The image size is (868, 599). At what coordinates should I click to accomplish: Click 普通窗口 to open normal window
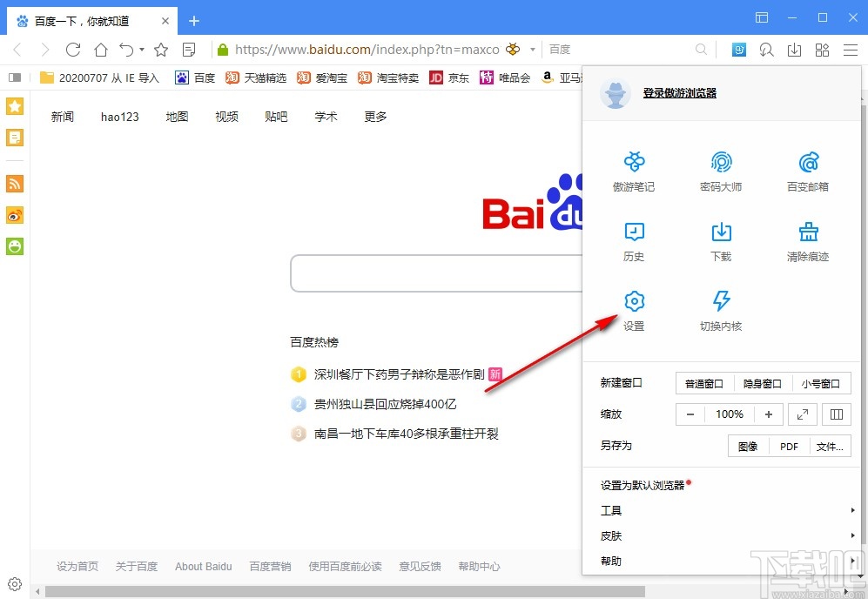[704, 383]
